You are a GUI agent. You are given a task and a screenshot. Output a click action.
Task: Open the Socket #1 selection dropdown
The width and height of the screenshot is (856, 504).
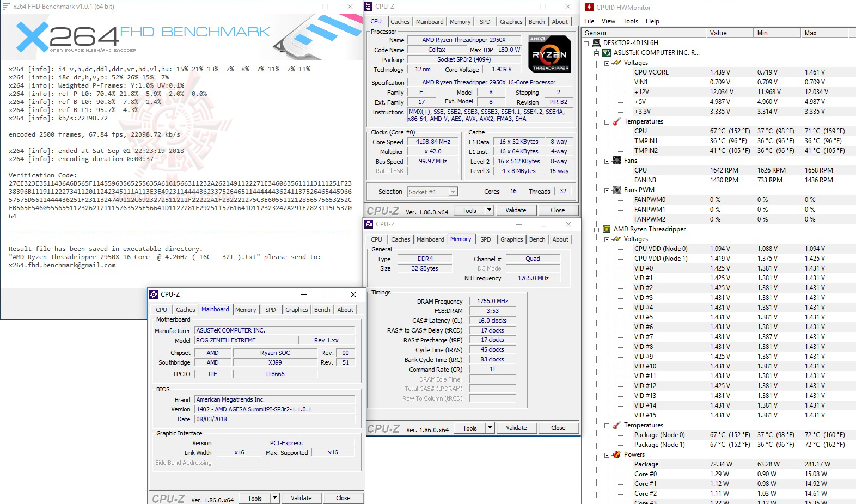pos(453,192)
